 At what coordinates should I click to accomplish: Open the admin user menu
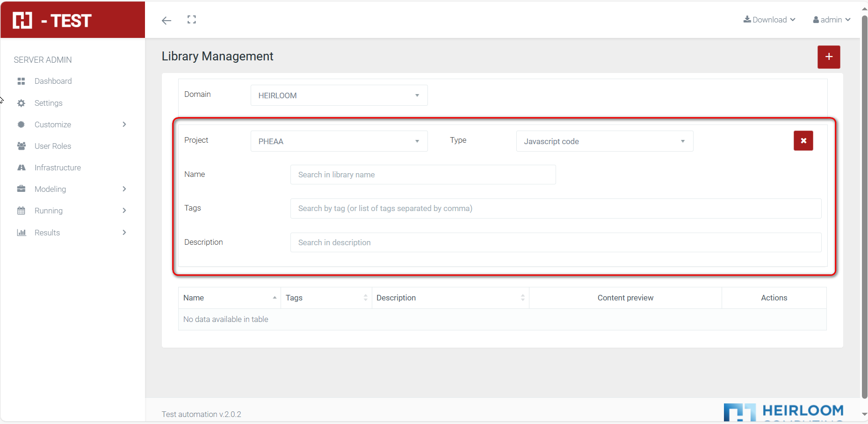point(832,20)
